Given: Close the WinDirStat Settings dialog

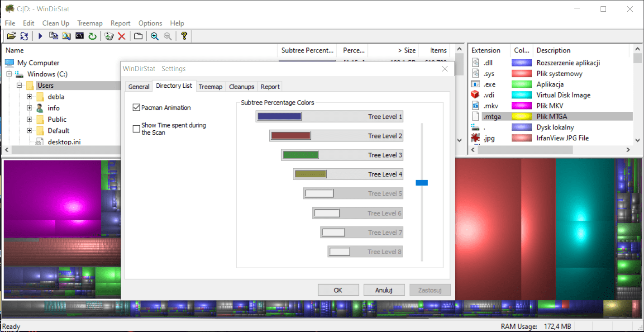Looking at the screenshot, I should (444, 69).
